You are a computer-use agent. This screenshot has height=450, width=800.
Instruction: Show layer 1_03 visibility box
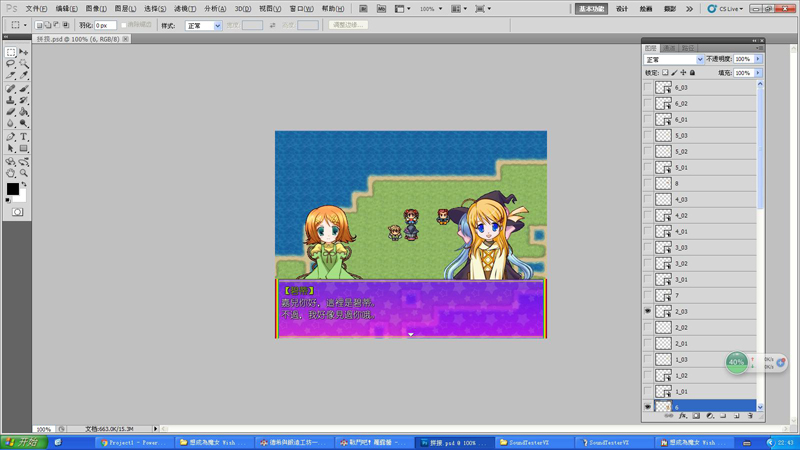coord(648,359)
